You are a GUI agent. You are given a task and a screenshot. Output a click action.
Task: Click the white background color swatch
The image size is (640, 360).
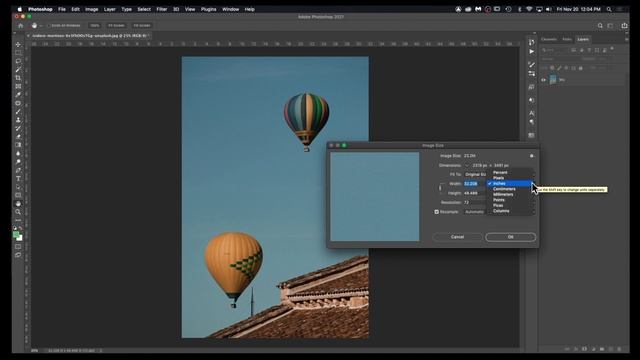(20, 238)
